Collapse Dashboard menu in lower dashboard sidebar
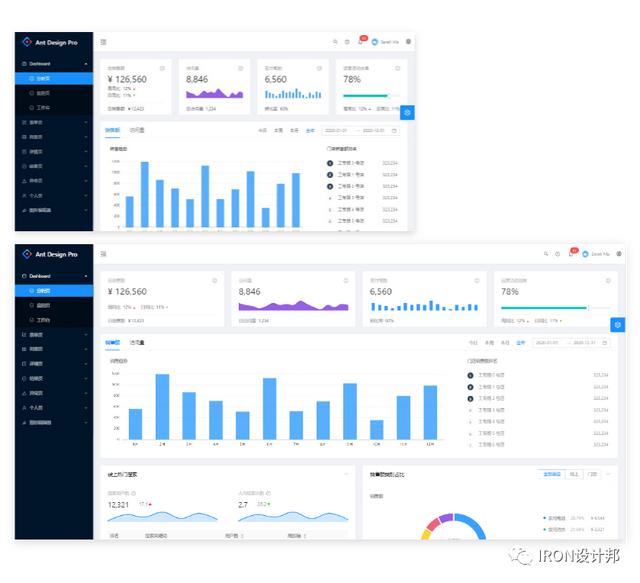This screenshot has width=640, height=583. click(x=54, y=276)
